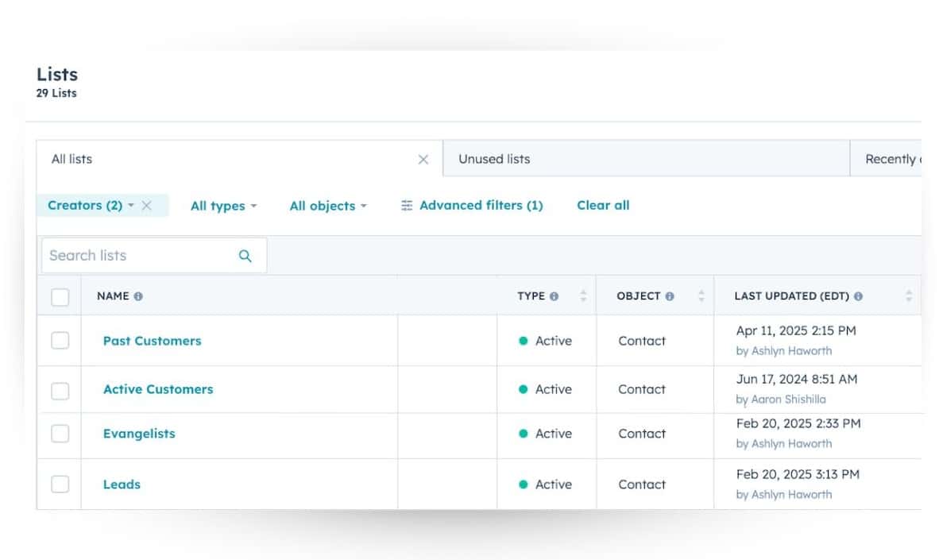Close the All lists tab
This screenshot has height=560, width=939.
coord(423,160)
